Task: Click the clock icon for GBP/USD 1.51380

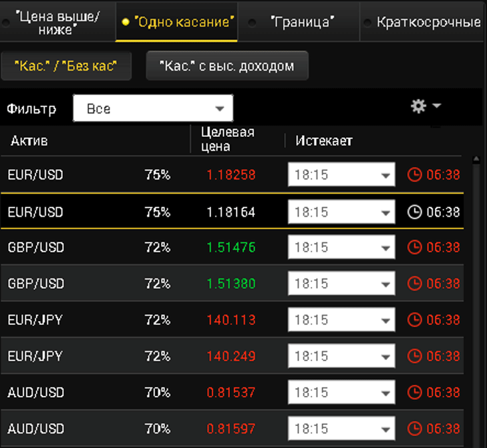Action: (415, 284)
